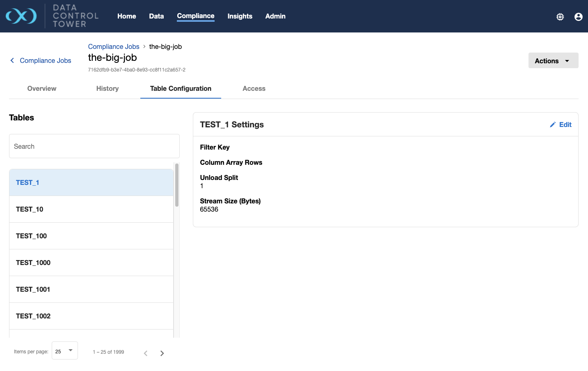588x371 pixels.
Task: Expand the Actions dropdown menu
Action: click(x=553, y=61)
